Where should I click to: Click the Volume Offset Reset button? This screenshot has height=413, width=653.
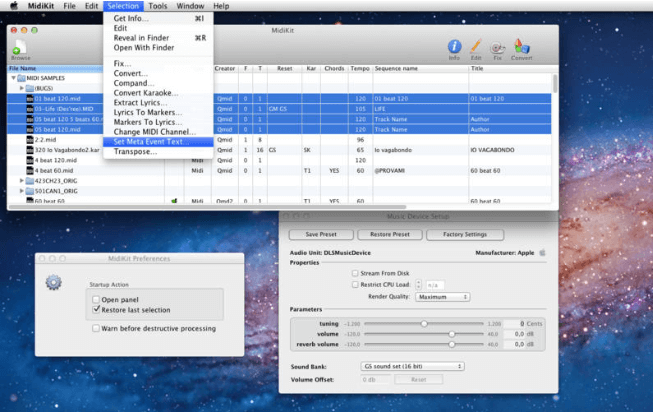point(419,380)
